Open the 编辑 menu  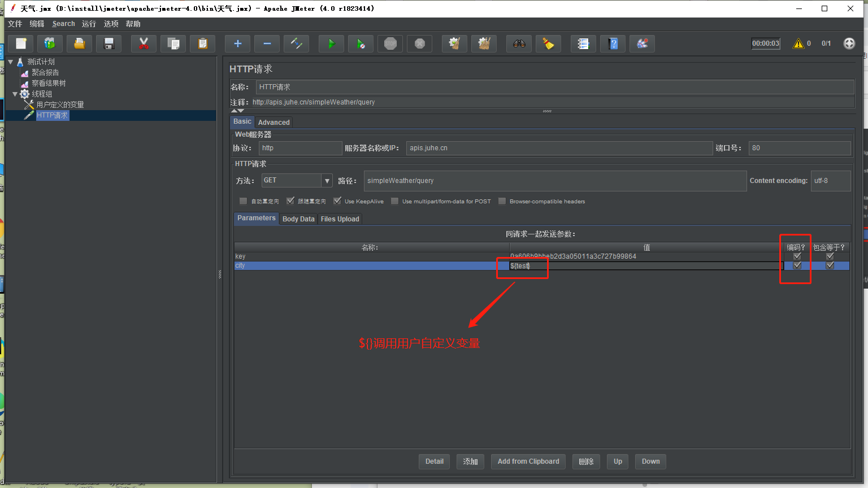[x=37, y=24]
